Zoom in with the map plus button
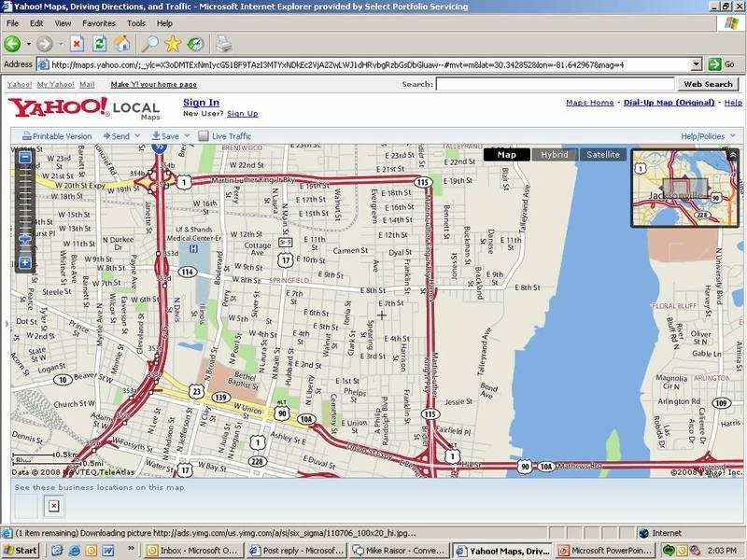Screen dimensions: 747x560 (x=25, y=263)
